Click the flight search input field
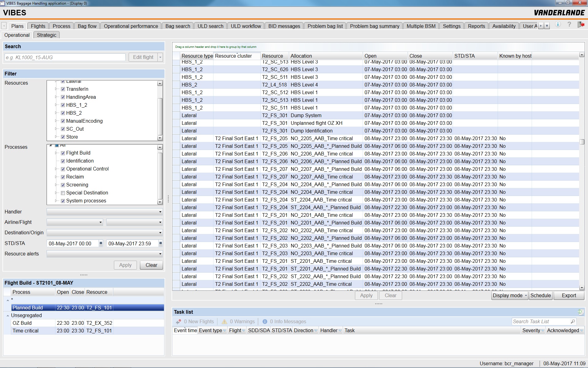The image size is (588, 368). 65,57
